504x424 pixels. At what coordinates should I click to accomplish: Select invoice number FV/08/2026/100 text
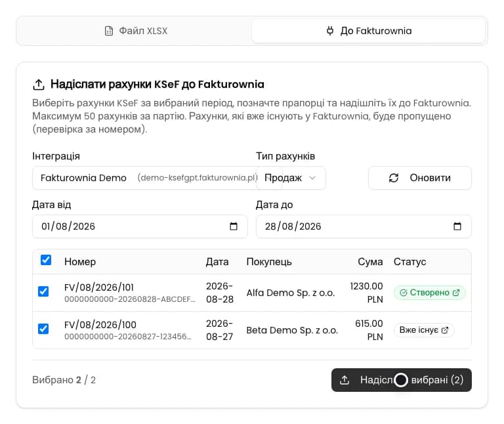point(100,325)
